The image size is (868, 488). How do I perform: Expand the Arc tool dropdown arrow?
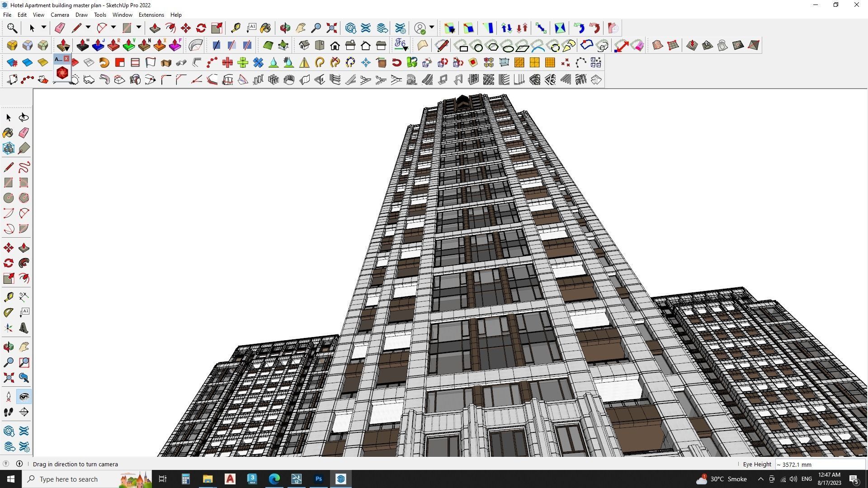click(113, 28)
